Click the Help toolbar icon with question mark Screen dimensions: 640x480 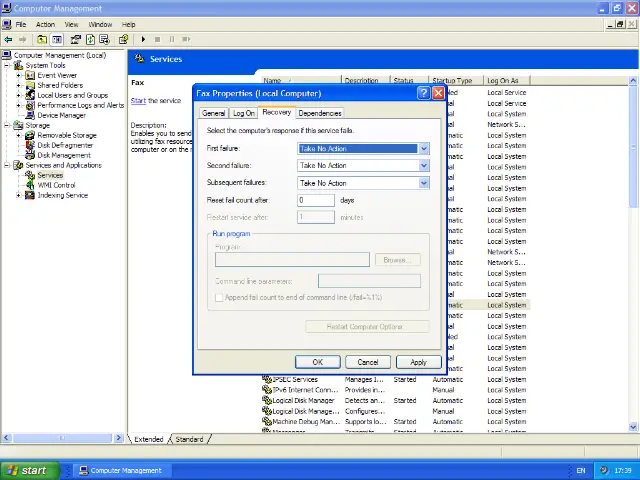point(123,40)
